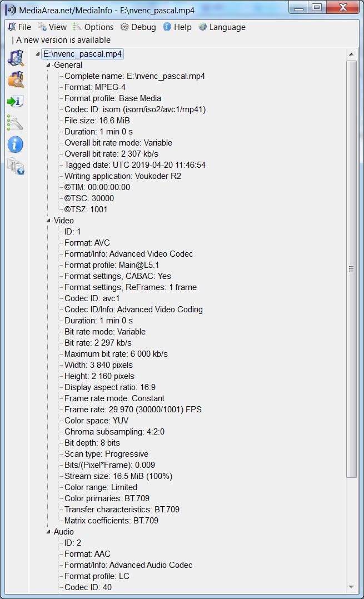
Task: Click the documents website sidebar icon
Action: (16, 167)
